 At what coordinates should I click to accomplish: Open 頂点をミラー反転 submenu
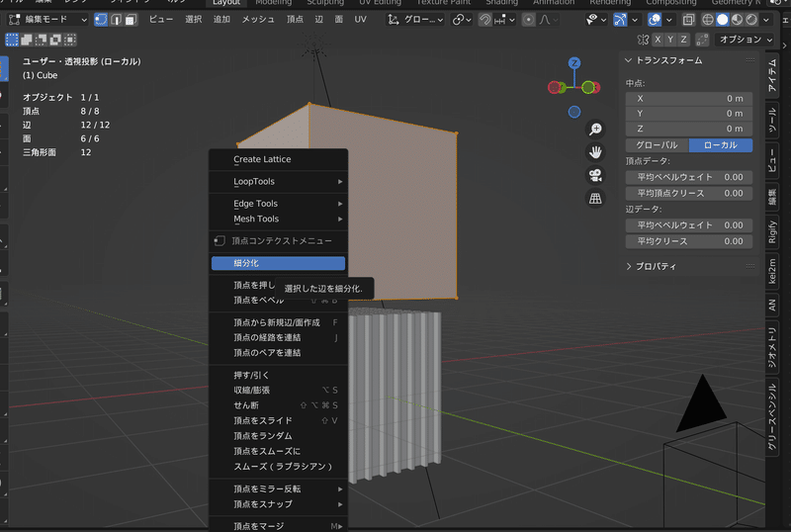tap(278, 488)
